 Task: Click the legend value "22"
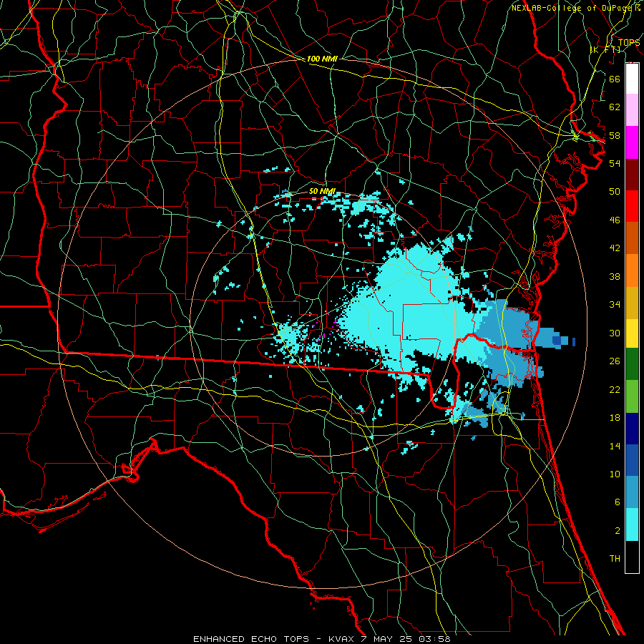point(615,390)
